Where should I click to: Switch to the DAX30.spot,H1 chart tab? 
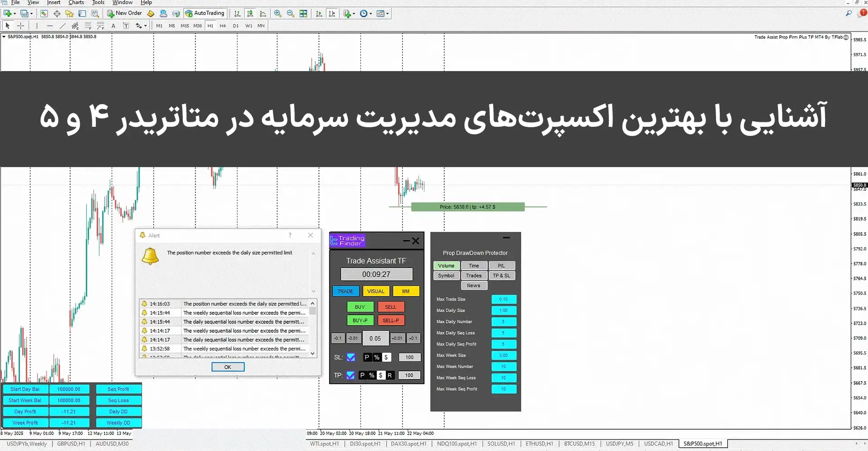408,444
